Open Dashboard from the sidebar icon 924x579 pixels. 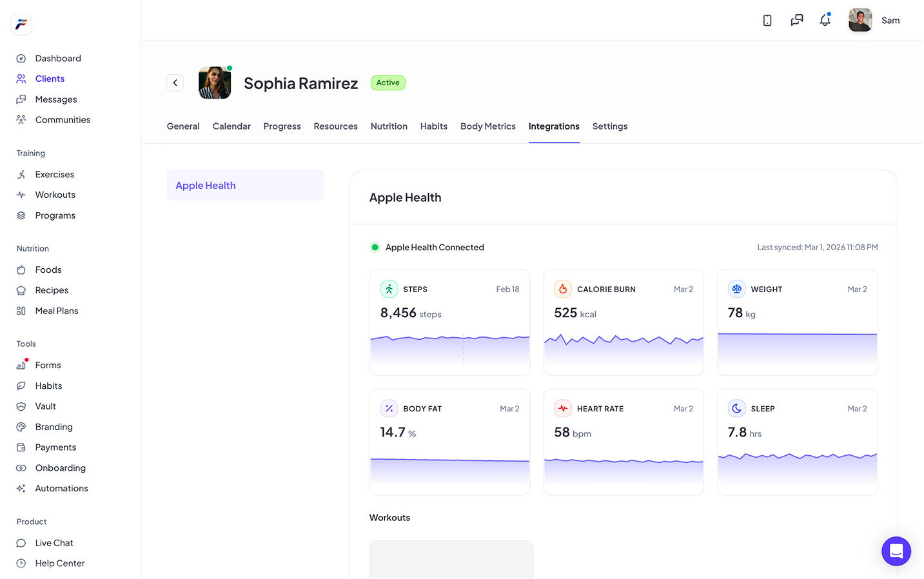coord(22,58)
